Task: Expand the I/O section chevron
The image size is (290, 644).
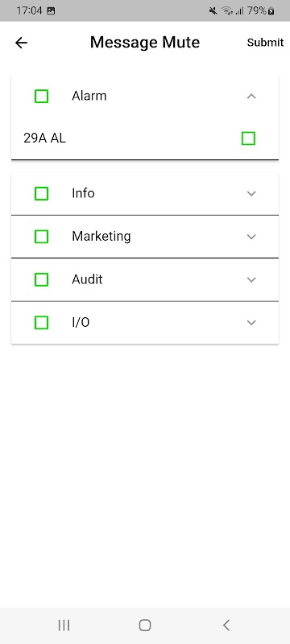Action: click(251, 323)
